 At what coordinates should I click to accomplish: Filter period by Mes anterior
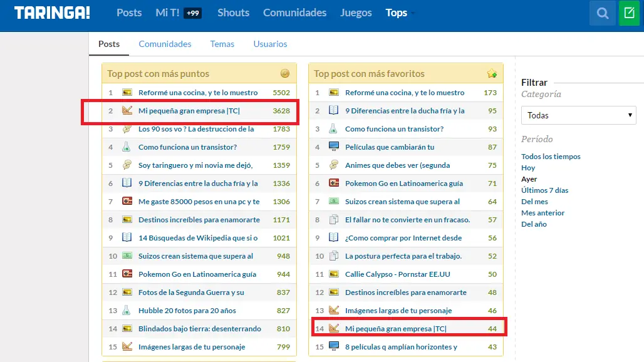(543, 212)
